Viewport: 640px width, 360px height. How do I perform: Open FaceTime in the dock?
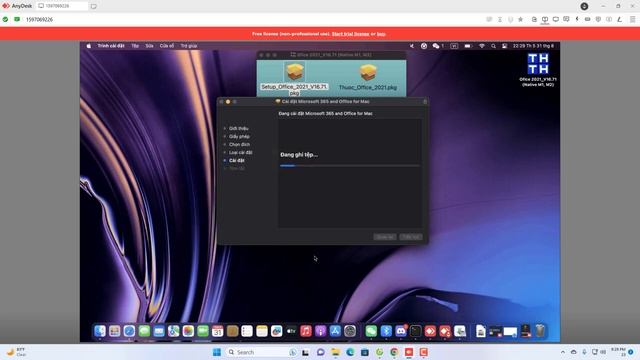click(x=203, y=331)
